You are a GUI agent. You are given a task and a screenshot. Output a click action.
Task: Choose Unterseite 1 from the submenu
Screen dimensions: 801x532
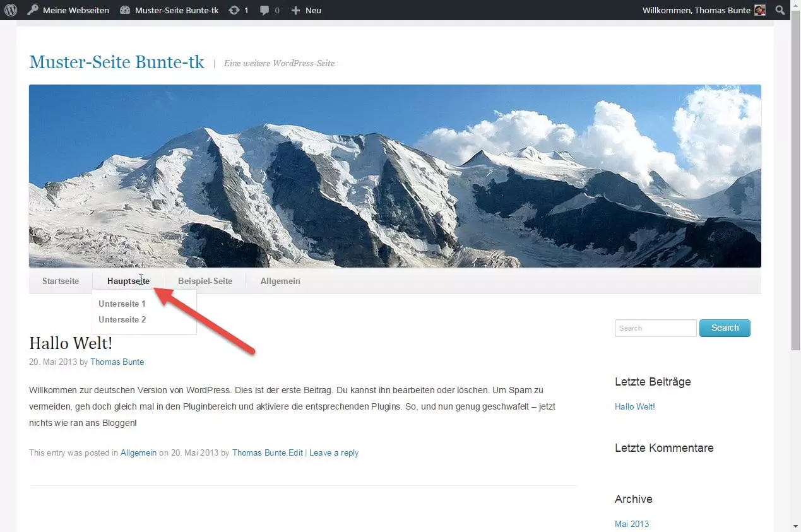(x=122, y=304)
